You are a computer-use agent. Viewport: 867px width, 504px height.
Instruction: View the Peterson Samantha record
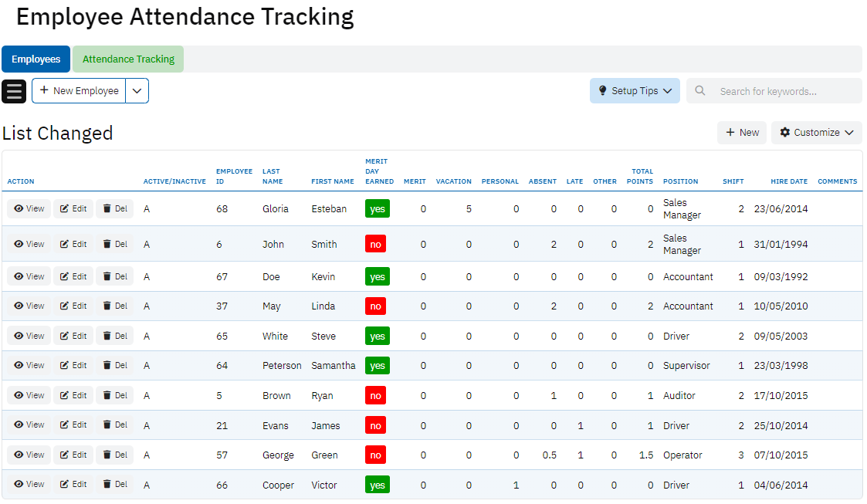29,366
